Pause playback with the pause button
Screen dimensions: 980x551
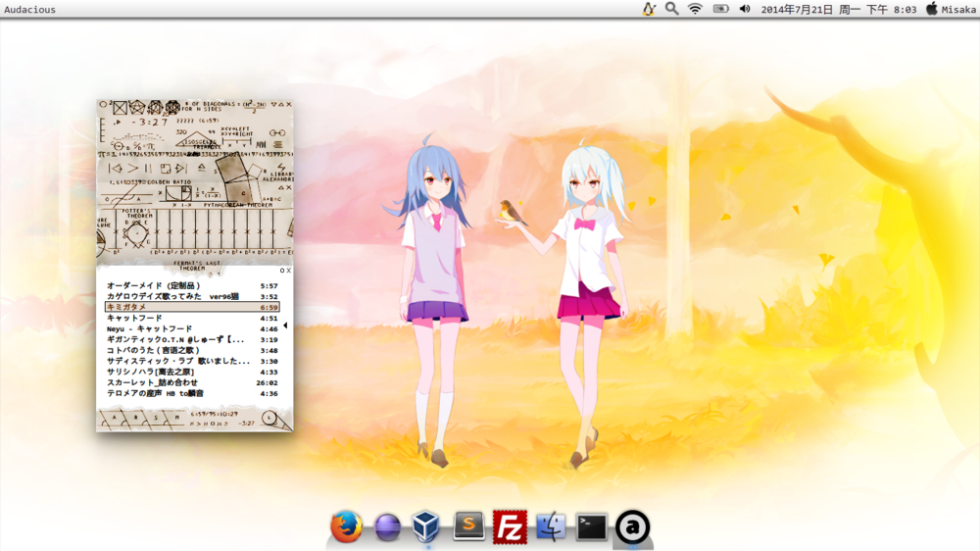click(150, 168)
